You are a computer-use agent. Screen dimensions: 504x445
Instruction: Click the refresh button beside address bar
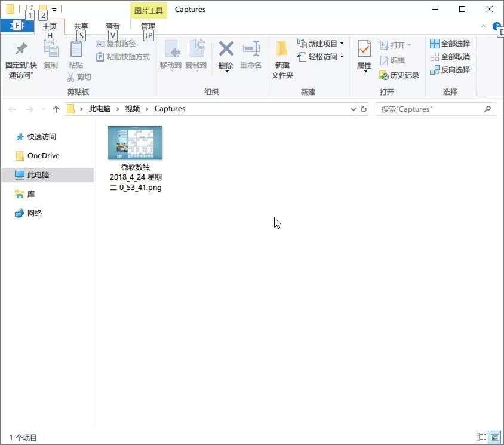click(364, 109)
